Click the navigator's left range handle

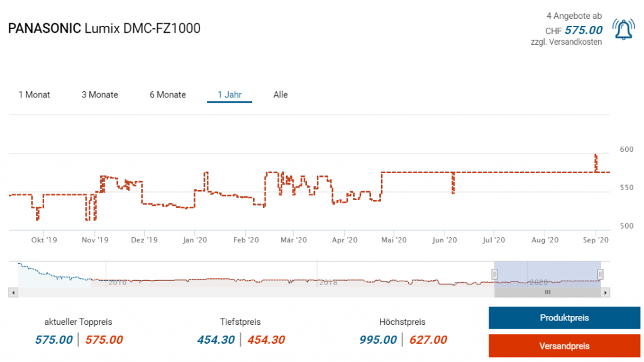tap(494, 274)
